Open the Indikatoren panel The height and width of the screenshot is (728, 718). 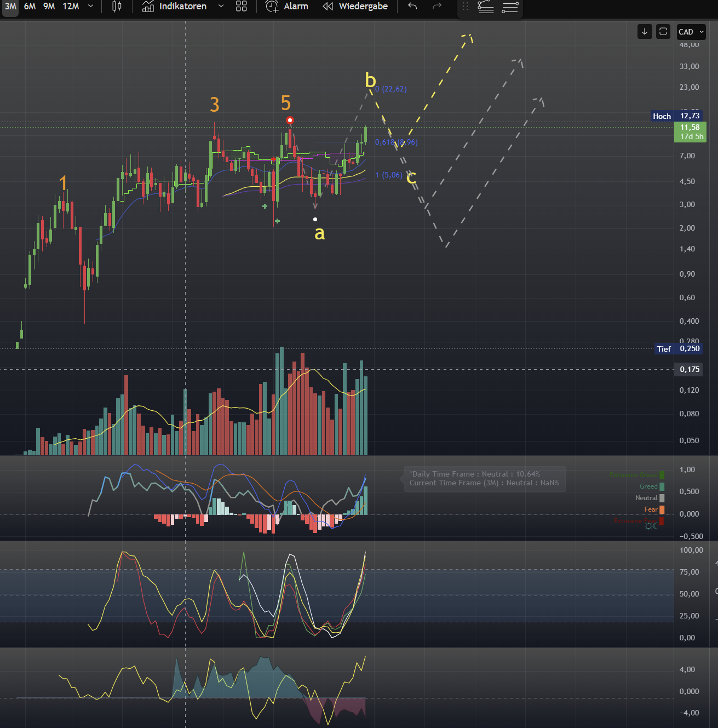175,7
